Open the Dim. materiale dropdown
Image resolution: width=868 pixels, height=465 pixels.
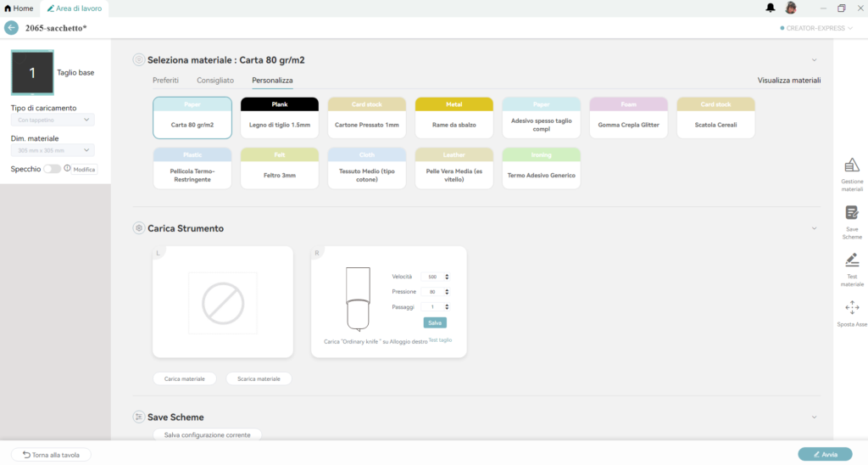tap(52, 150)
